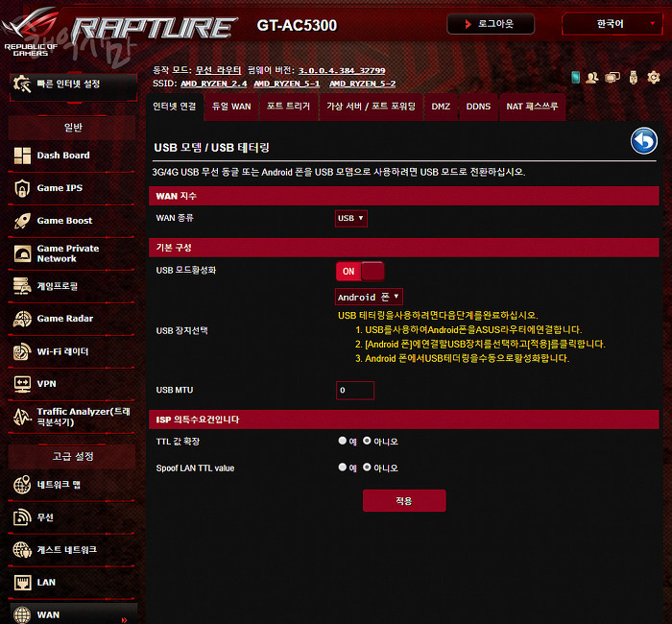Open the WAN 종류 USB dropdown
This screenshot has width=672, height=624.
(x=351, y=218)
